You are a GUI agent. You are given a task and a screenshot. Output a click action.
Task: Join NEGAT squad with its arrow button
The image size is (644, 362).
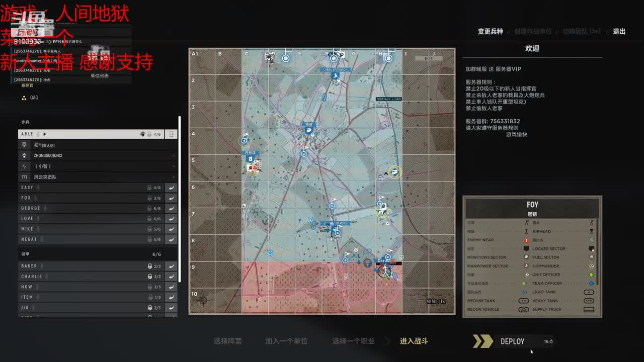click(x=172, y=239)
